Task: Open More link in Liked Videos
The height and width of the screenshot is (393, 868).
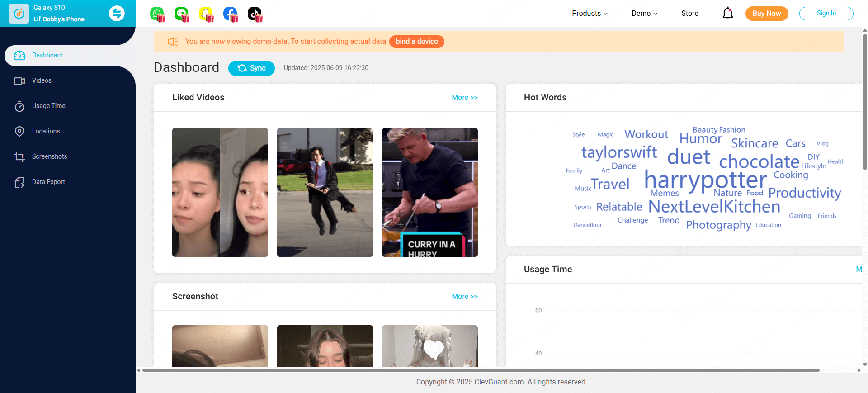Action: 465,98
